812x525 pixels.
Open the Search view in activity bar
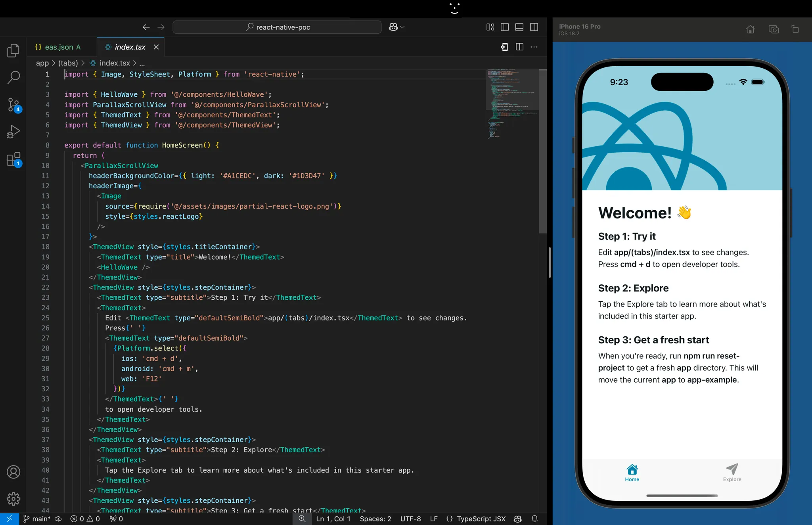13,77
